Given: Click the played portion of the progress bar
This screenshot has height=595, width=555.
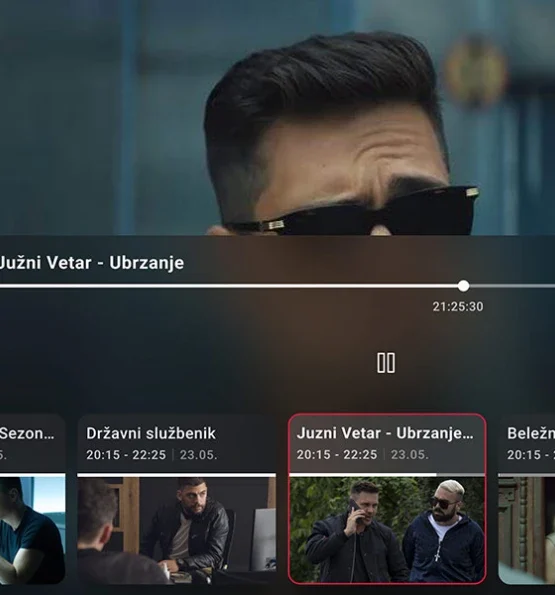Looking at the screenshot, I should coord(231,286).
